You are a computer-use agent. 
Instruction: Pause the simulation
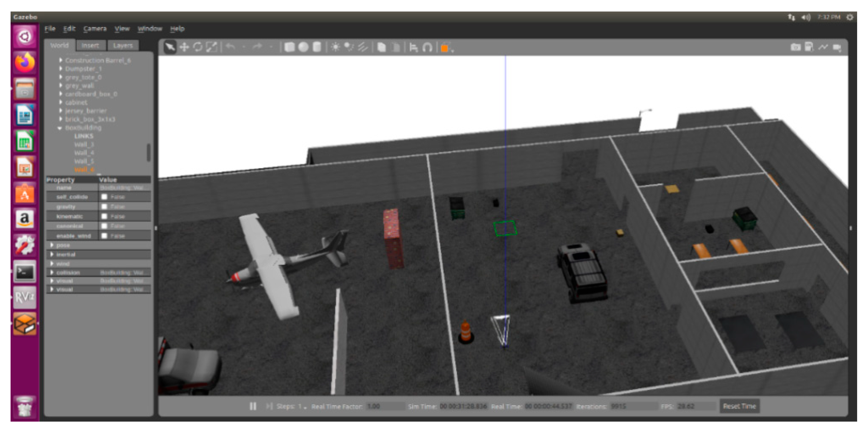point(253,406)
